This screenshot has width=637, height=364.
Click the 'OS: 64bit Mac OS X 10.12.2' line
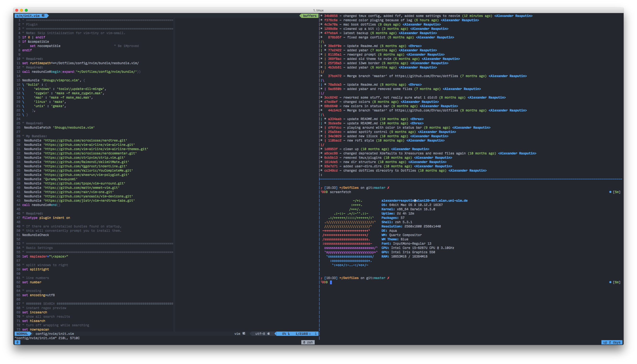(x=412, y=205)
